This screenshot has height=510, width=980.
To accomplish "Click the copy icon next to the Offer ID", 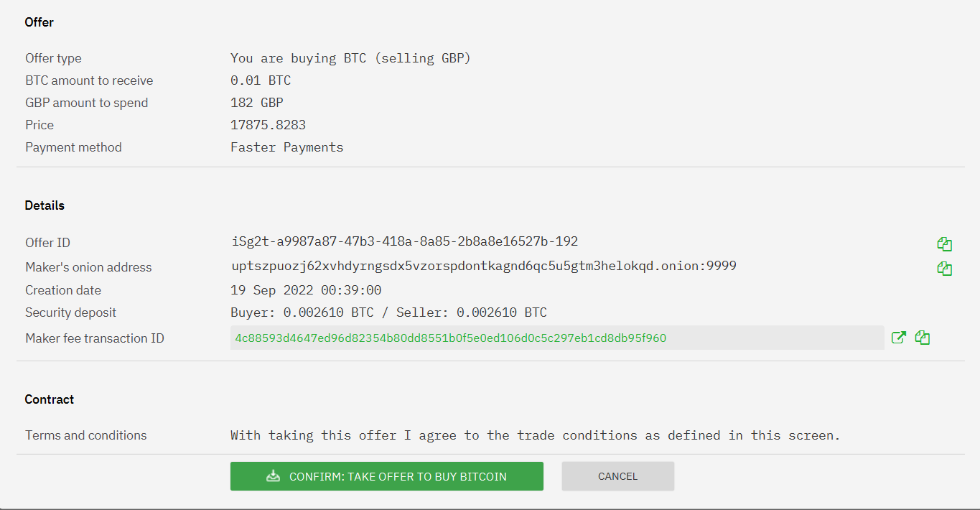I will (x=944, y=244).
